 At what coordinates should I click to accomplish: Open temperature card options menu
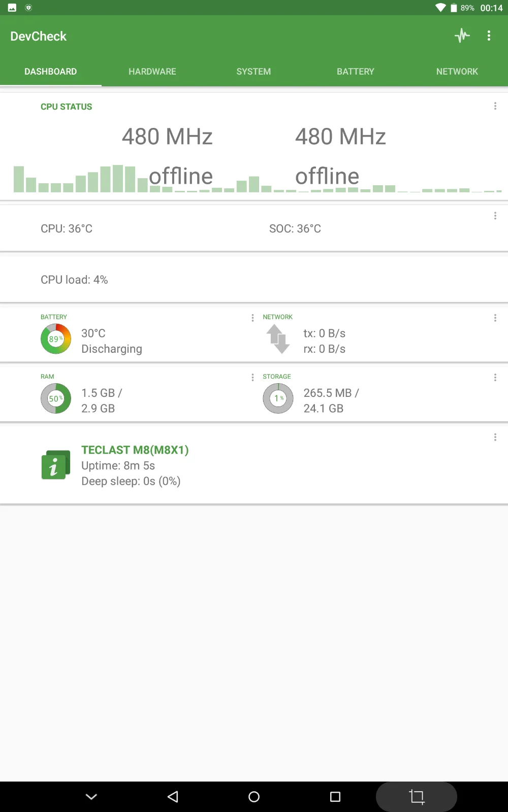495,216
